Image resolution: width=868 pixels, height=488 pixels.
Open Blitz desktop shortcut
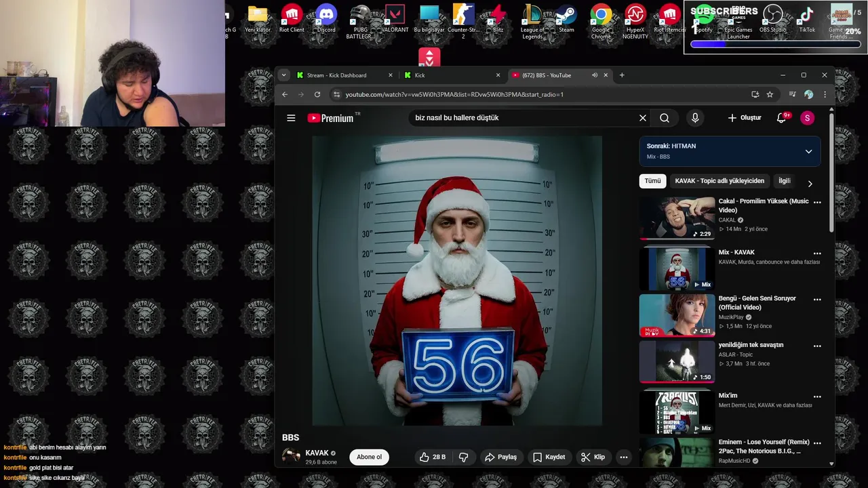tap(498, 20)
